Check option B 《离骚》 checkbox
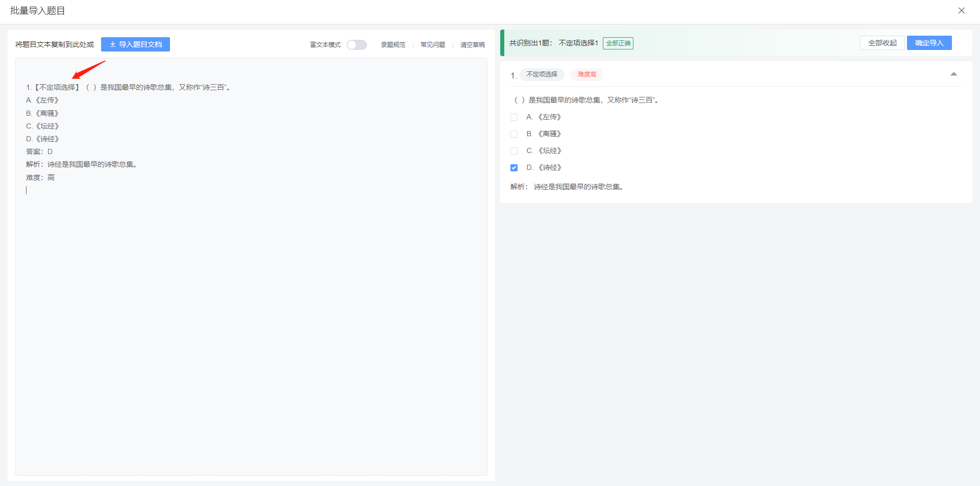The image size is (980, 486). 514,134
